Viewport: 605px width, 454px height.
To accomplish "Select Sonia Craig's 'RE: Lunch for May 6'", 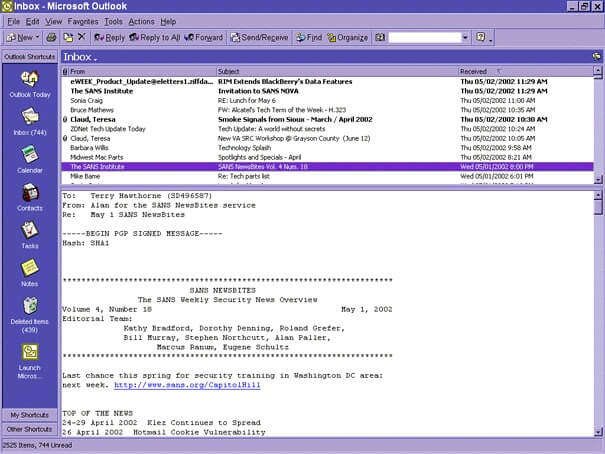I will [327, 100].
